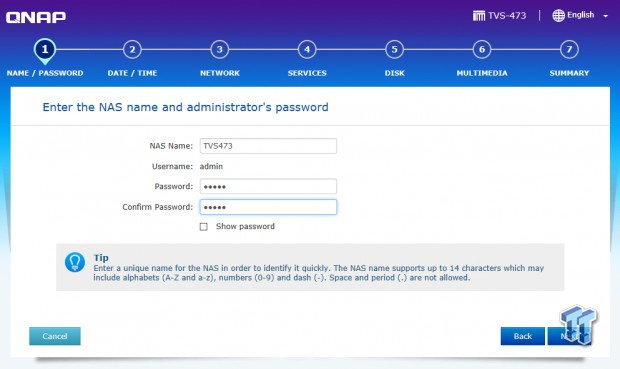620x369 pixels.
Task: Select step 1 Name / Password circle
Action: [45, 49]
